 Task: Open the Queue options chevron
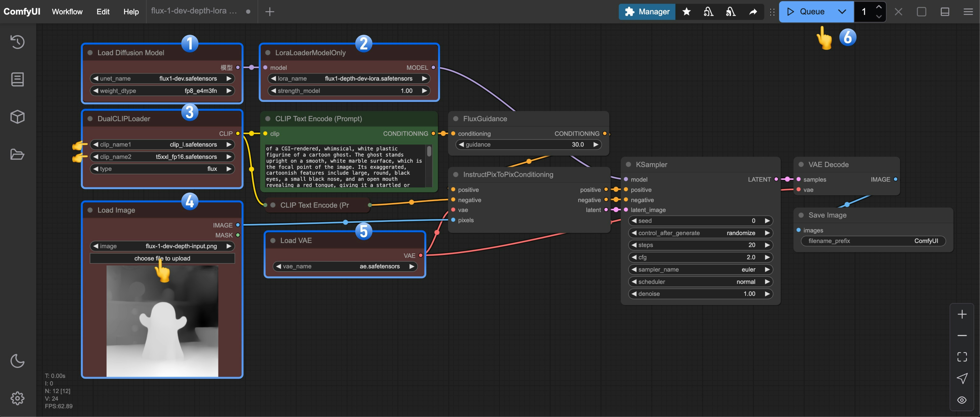842,12
